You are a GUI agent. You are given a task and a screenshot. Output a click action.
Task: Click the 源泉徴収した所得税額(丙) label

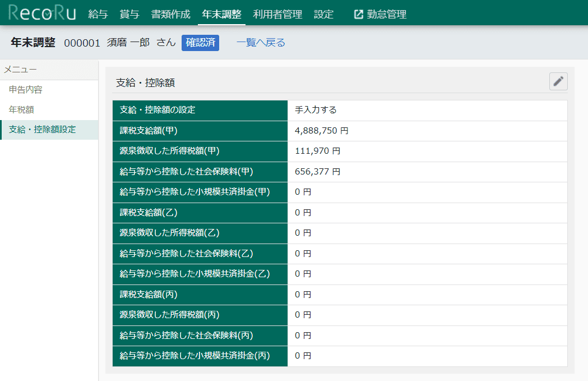click(169, 315)
